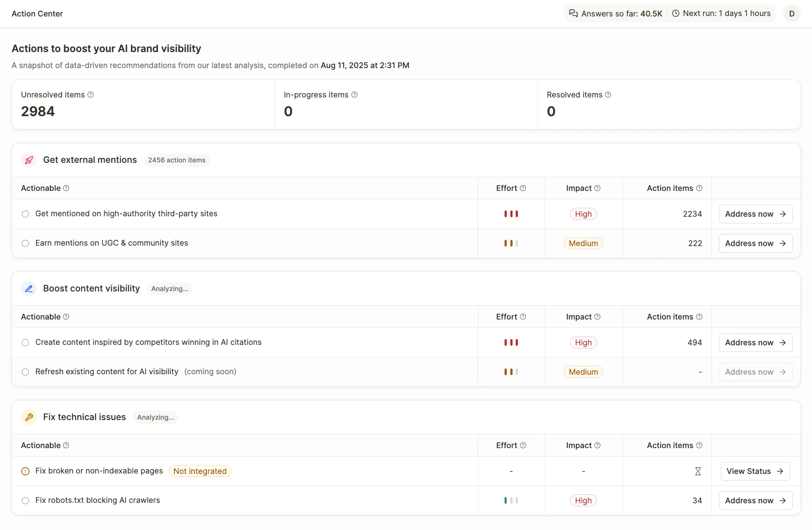Click the pencil icon beside Boost content visibility
Screen dimensions: 812x530
coord(29,289)
